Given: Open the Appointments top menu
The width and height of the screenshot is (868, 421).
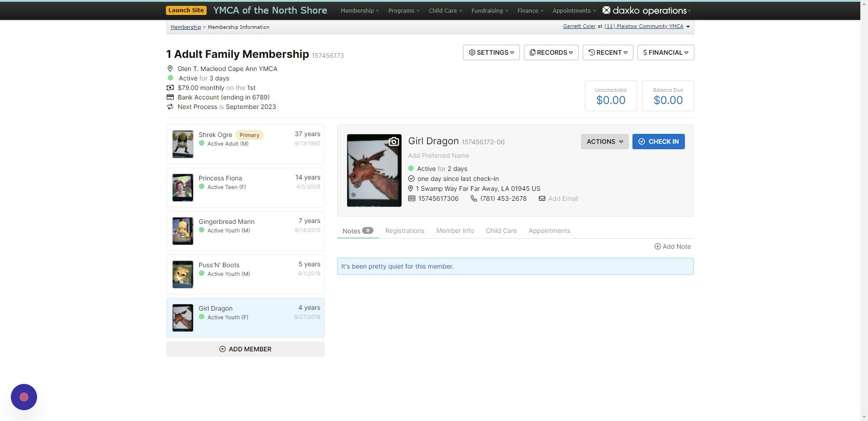Looking at the screenshot, I should 574,10.
